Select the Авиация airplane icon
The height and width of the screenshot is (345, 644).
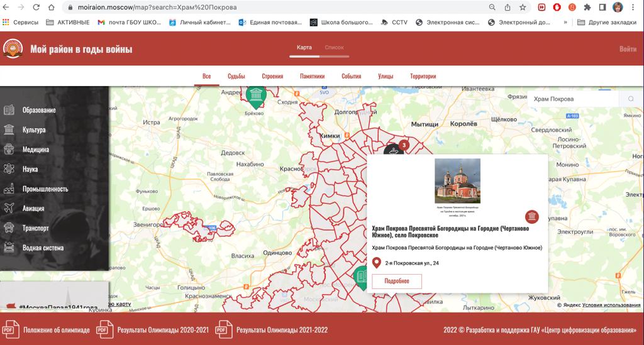click(9, 209)
